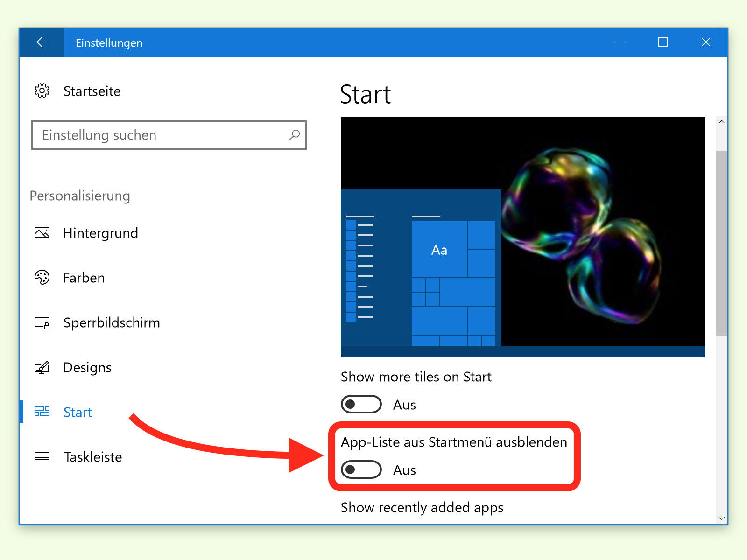Click the Designs brush icon

point(42,368)
